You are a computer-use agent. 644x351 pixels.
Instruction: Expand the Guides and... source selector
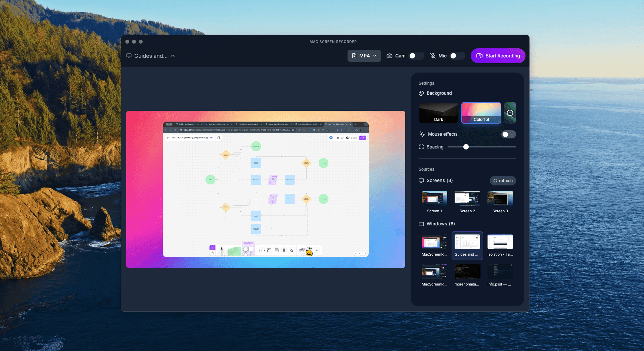(x=151, y=56)
